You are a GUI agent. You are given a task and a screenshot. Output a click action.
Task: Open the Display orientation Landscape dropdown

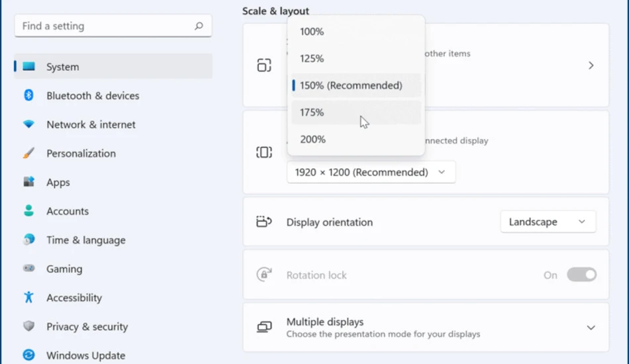click(x=548, y=222)
